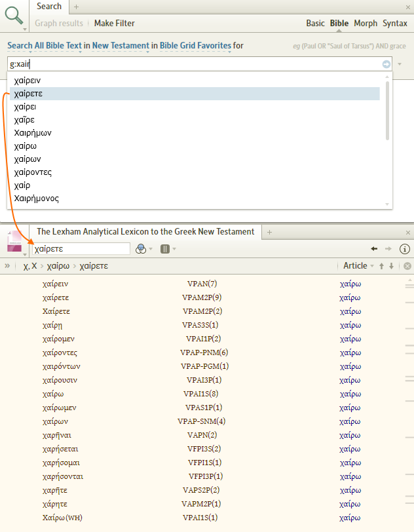This screenshot has width=414, height=532.
Task: Change the Search All Bible Text scope
Action: [45, 45]
